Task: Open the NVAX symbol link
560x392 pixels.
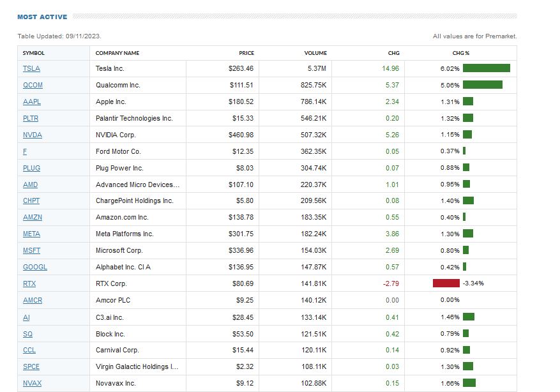Action: [x=32, y=383]
